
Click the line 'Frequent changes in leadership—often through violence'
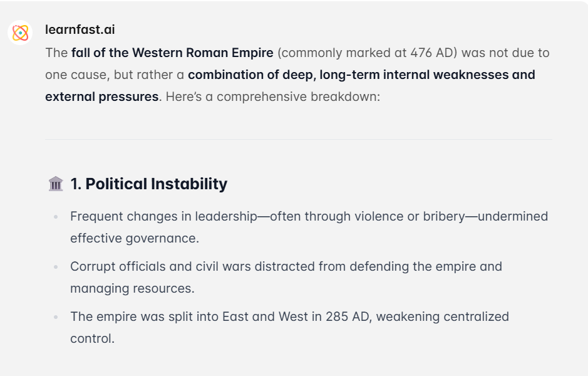(x=309, y=217)
